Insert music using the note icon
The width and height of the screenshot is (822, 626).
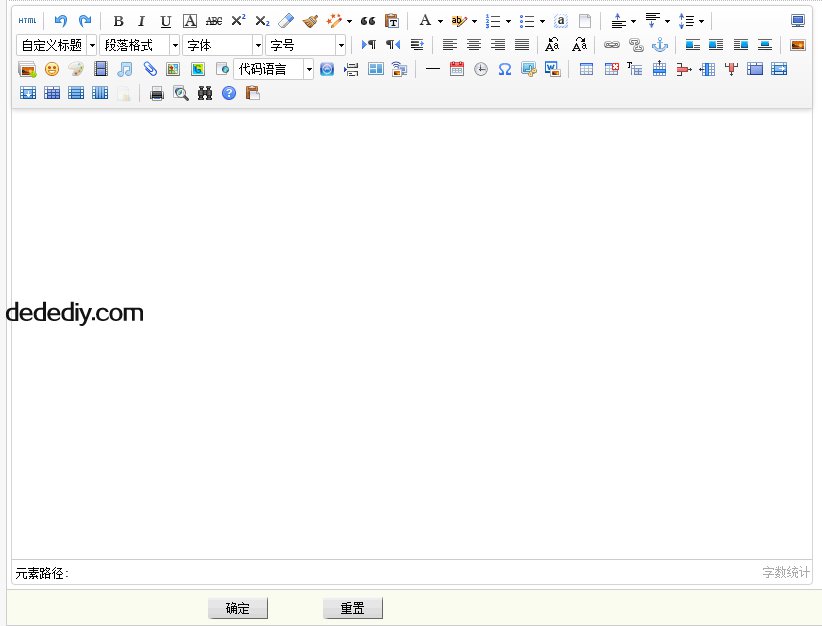pyautogui.click(x=125, y=69)
